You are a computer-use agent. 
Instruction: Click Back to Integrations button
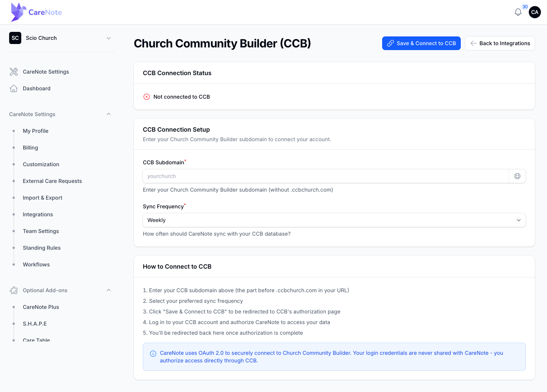tap(500, 43)
